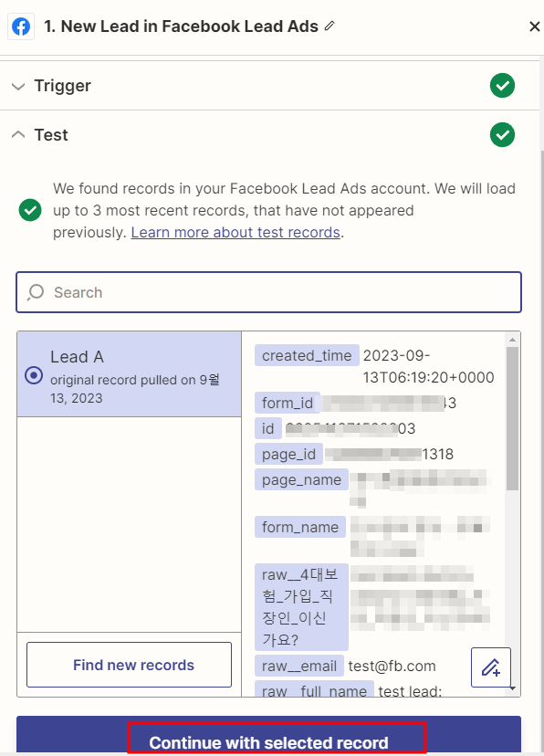The height and width of the screenshot is (756, 544).
Task: Open the custom record editor pencil icon
Action: (x=491, y=667)
